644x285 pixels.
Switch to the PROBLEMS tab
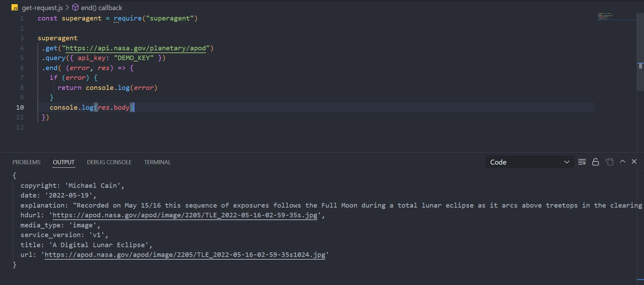(26, 162)
